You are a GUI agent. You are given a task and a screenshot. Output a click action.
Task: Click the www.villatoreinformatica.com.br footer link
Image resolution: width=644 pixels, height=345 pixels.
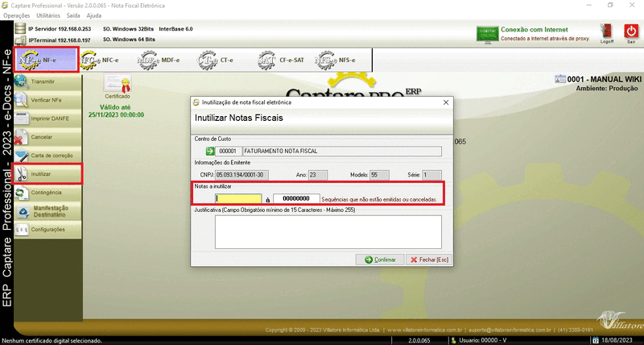425,330
